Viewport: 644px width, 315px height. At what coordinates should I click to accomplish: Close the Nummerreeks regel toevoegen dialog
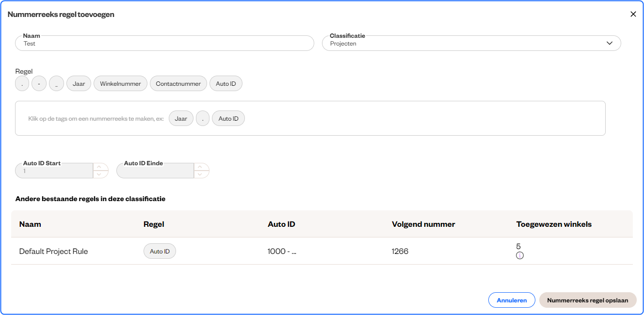633,14
